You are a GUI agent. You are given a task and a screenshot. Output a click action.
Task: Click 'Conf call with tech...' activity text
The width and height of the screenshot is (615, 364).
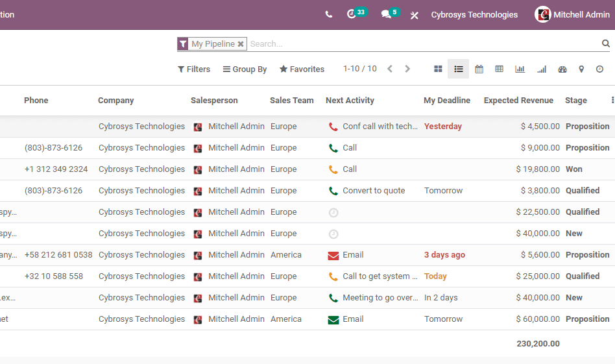380,127
